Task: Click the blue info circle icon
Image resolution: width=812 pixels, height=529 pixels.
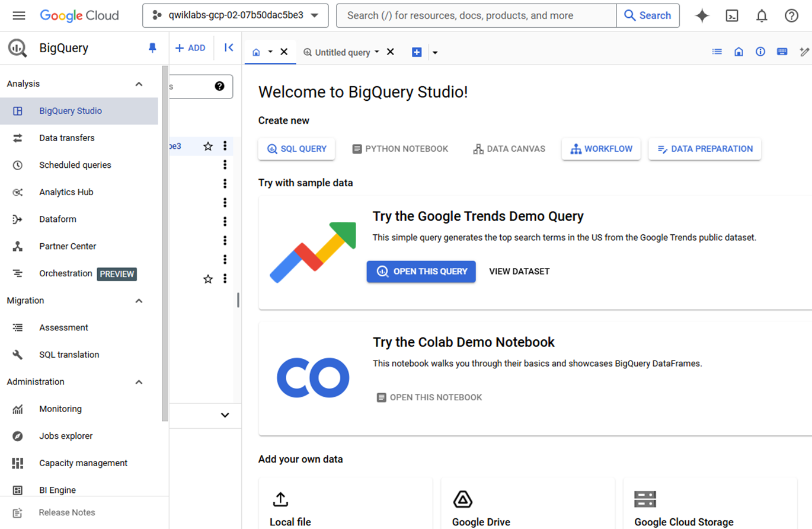Action: pos(760,52)
